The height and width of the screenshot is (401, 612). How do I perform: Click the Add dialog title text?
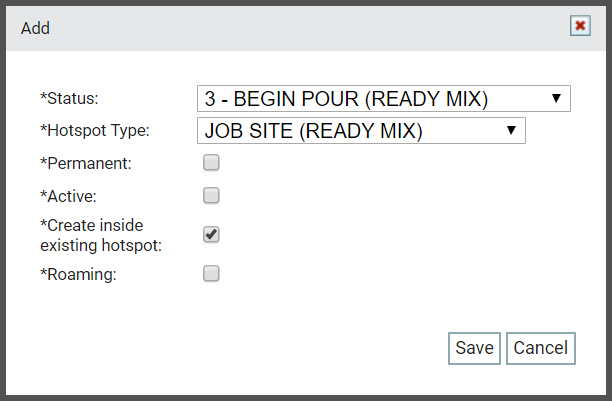[x=35, y=28]
